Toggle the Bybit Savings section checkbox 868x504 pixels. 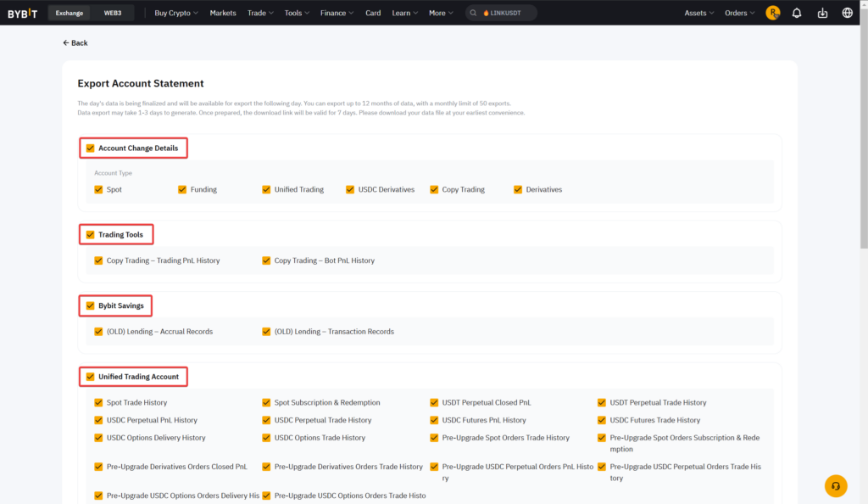tap(90, 305)
